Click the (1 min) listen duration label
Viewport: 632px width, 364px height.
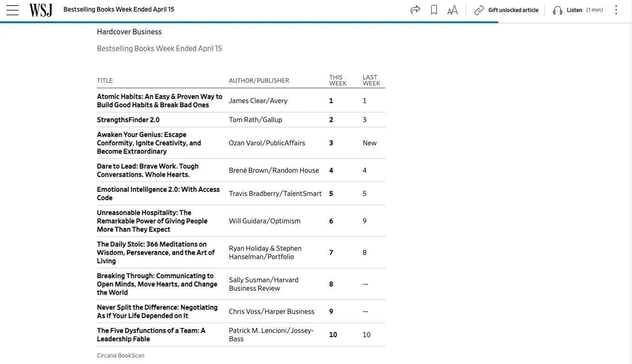click(x=594, y=10)
